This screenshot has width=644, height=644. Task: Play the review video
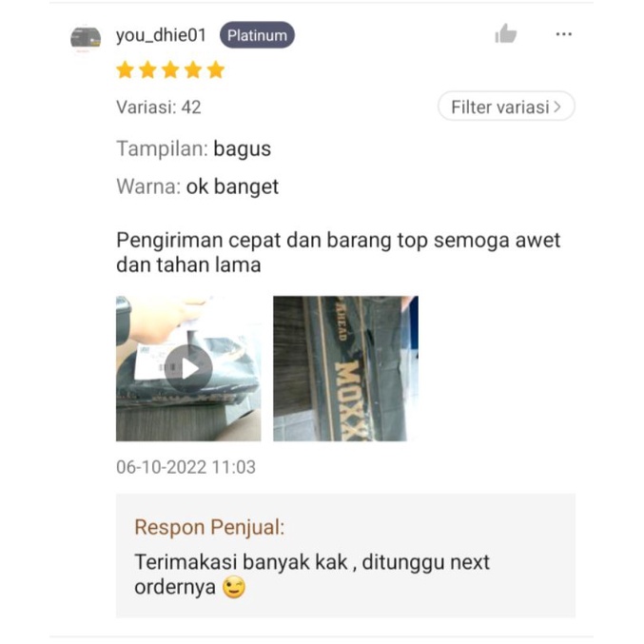188,368
